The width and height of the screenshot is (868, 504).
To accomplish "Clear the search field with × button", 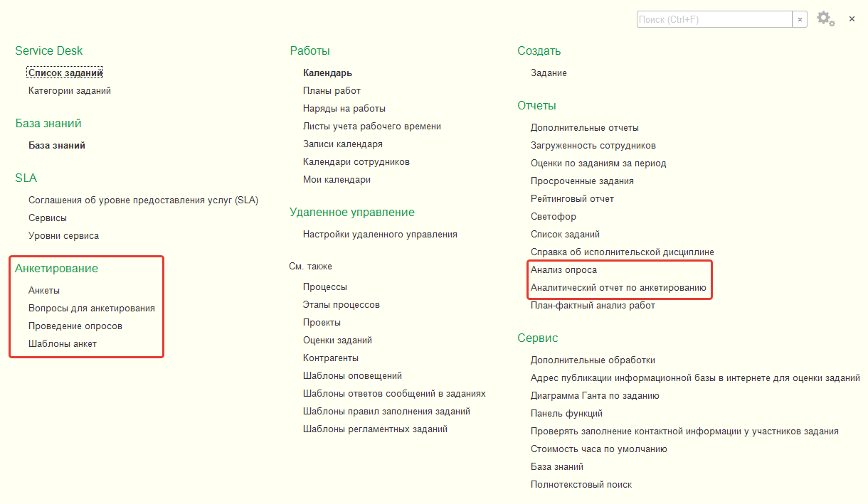I will pos(800,20).
